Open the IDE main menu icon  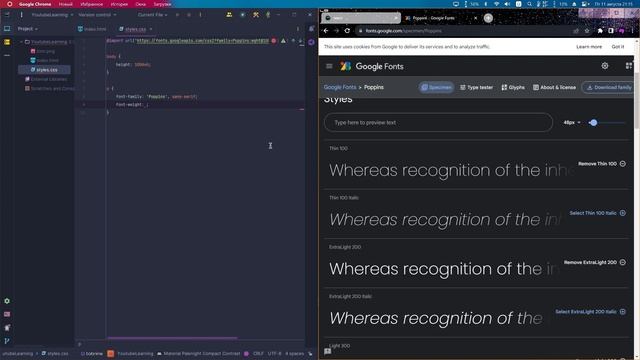pos(7,15)
